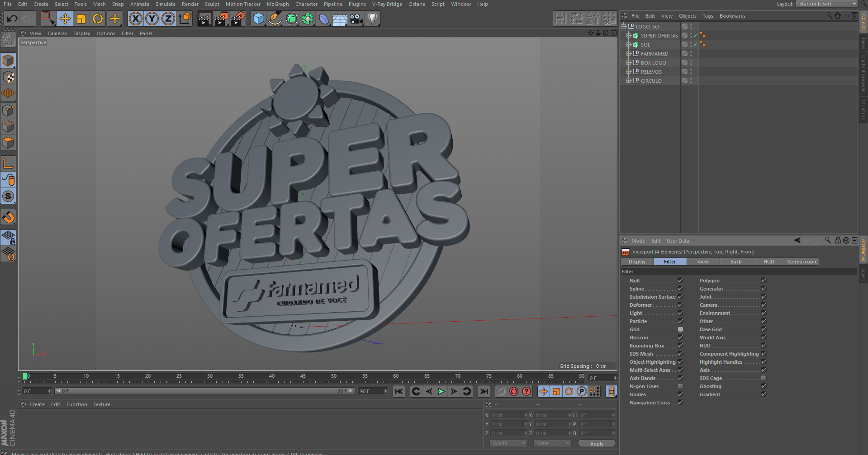Image resolution: width=868 pixels, height=455 pixels.
Task: Expand the CIRCULO null
Action: coord(628,81)
